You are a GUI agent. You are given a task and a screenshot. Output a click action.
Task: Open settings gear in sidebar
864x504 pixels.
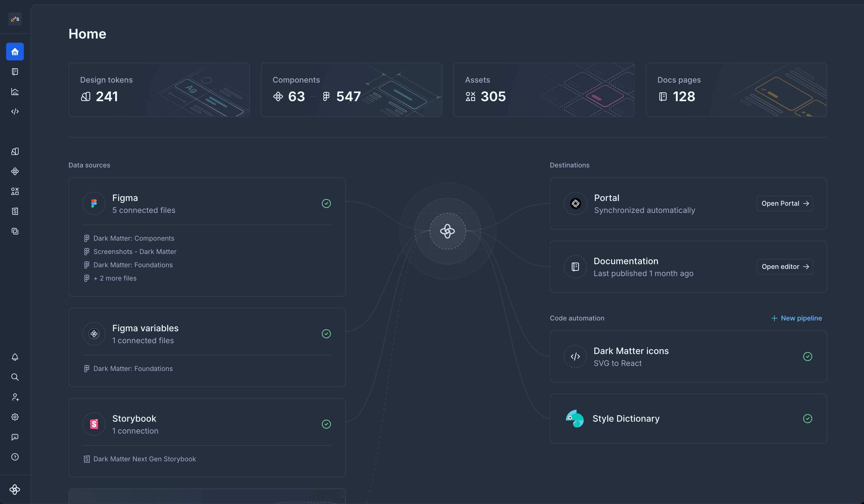[x=15, y=417]
